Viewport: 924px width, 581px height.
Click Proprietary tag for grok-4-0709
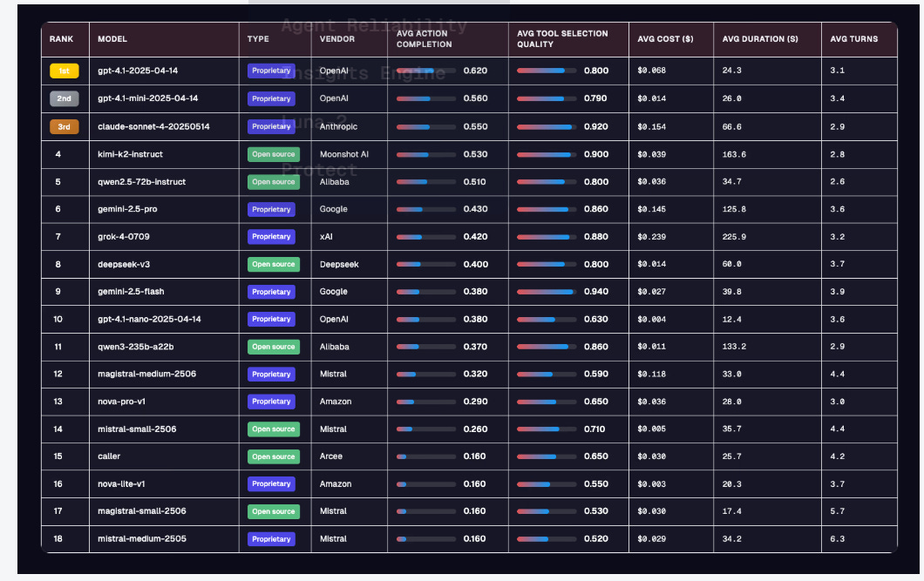point(271,237)
